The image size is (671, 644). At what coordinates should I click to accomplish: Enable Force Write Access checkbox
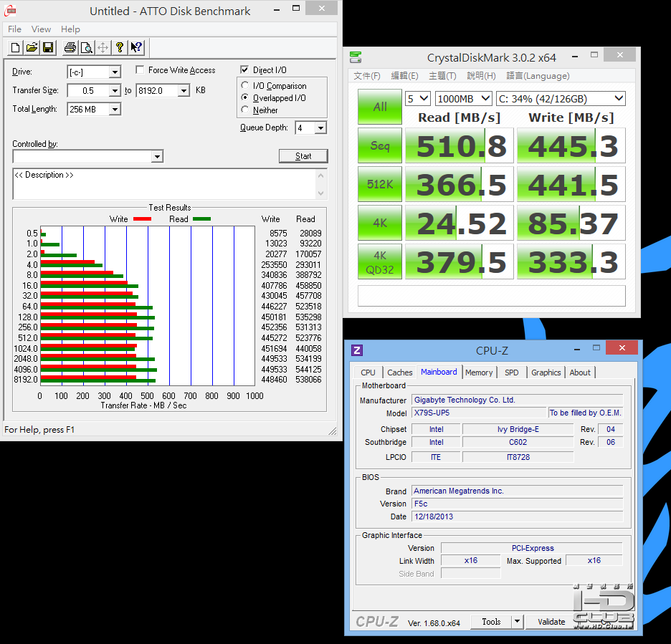click(x=140, y=69)
